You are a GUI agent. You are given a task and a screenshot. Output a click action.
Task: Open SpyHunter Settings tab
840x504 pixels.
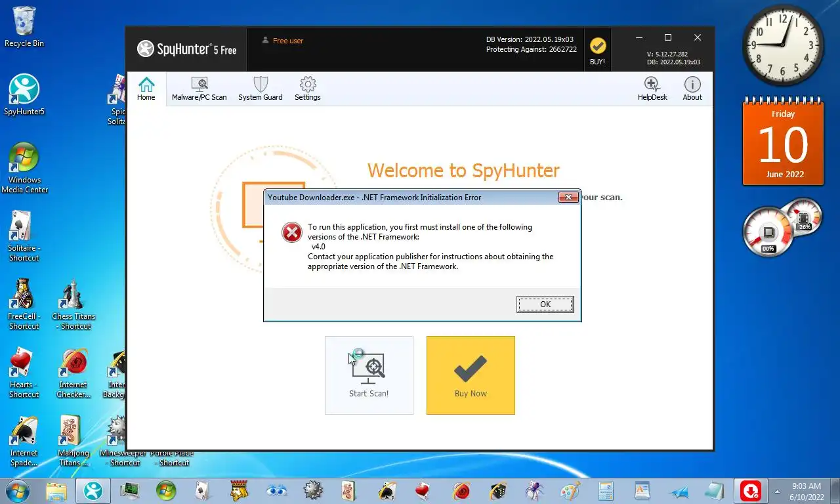point(308,89)
